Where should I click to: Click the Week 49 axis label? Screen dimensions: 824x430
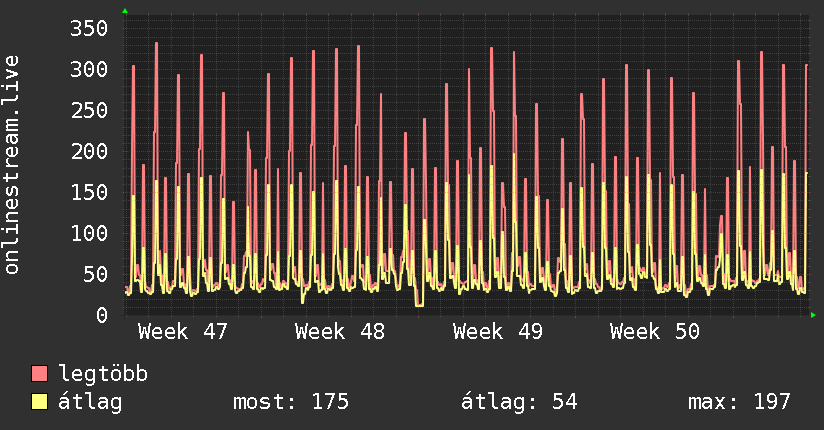498,332
